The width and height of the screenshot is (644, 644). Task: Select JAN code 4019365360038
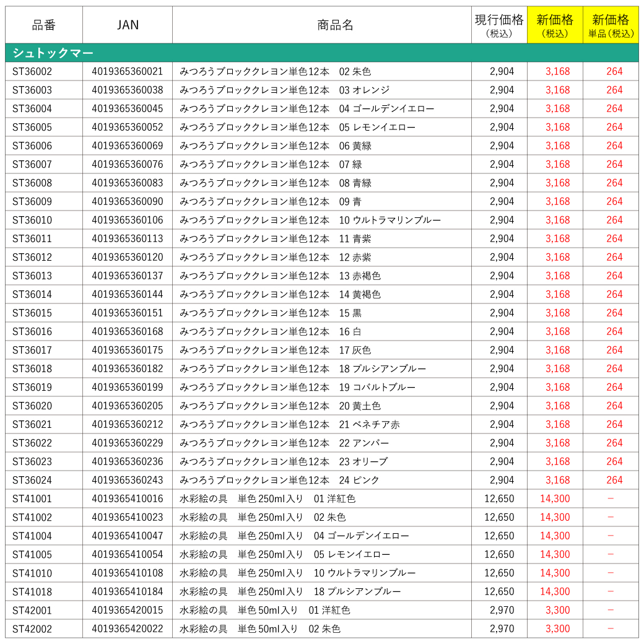[128, 90]
